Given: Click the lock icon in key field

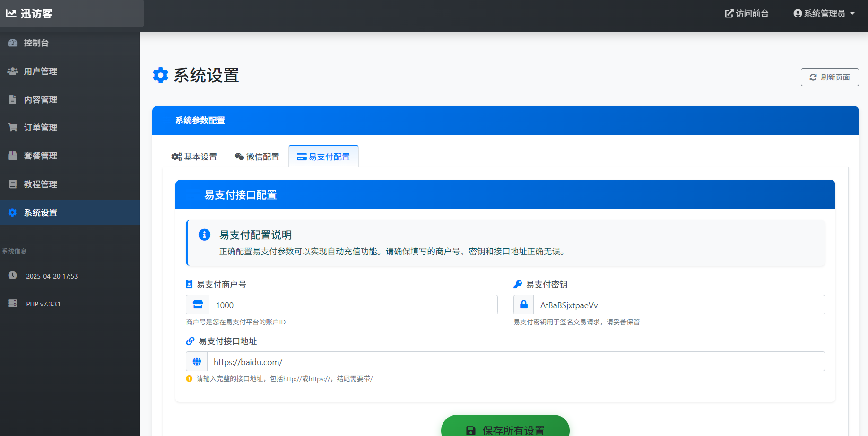Looking at the screenshot, I should click(x=524, y=305).
